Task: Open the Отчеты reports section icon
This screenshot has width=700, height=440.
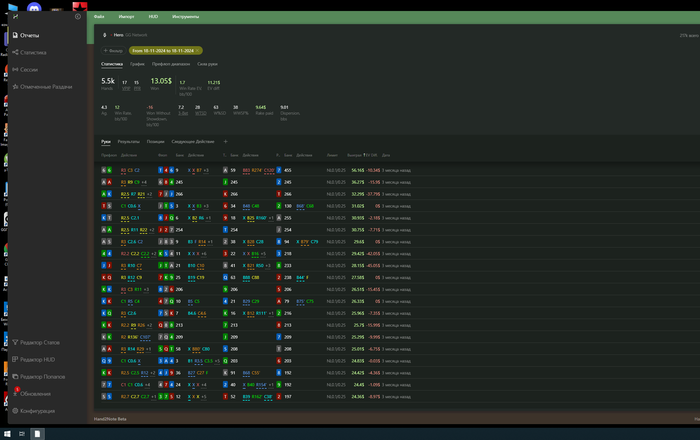Action: (x=14, y=35)
